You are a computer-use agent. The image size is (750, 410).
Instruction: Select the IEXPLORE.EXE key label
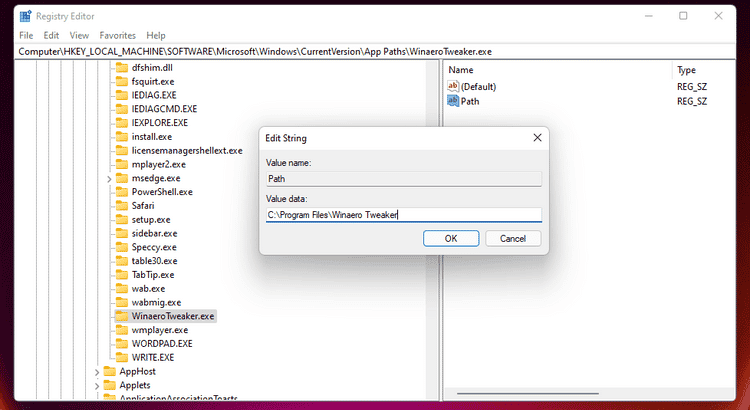[160, 123]
